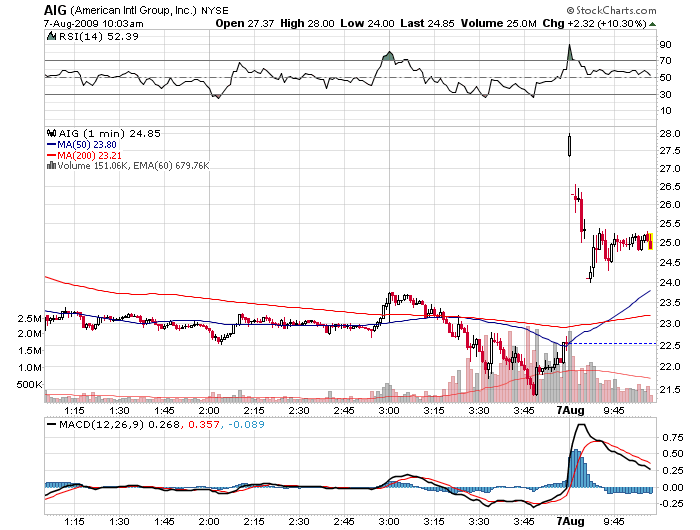Screen dimensions: 700x530
Task: Click the blue dashed 22.5 price line
Action: pos(612,343)
